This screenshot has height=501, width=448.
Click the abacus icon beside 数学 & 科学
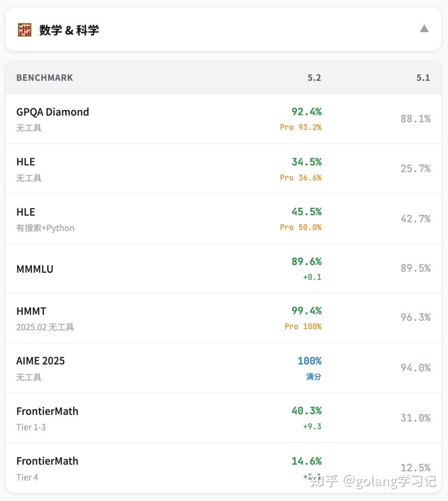[x=24, y=30]
